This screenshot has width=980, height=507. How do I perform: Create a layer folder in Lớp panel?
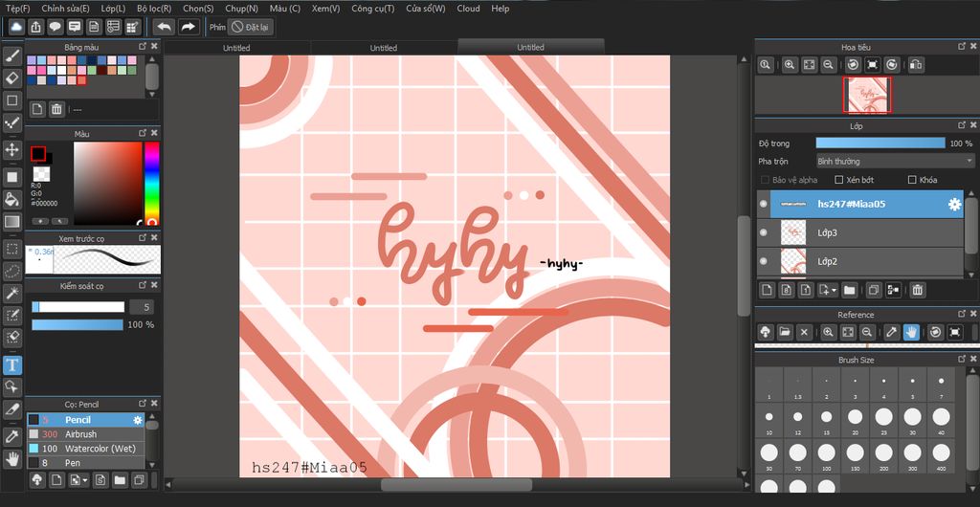850,290
